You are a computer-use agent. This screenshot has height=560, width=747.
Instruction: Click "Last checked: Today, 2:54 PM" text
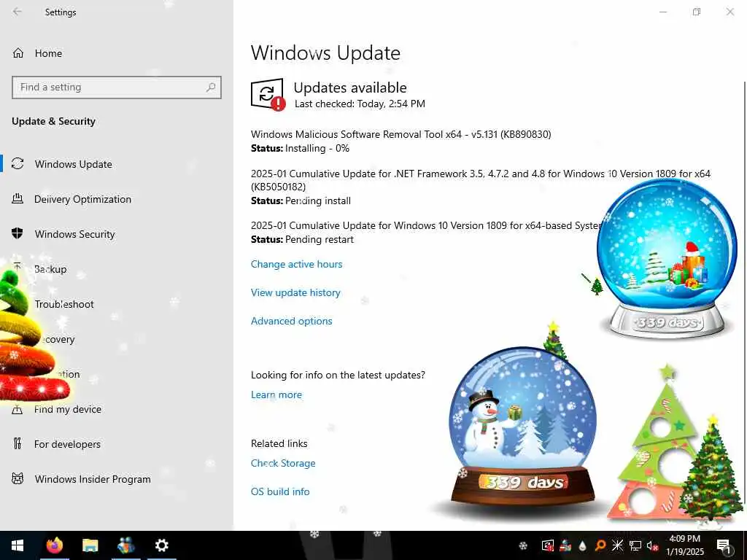pyautogui.click(x=360, y=104)
